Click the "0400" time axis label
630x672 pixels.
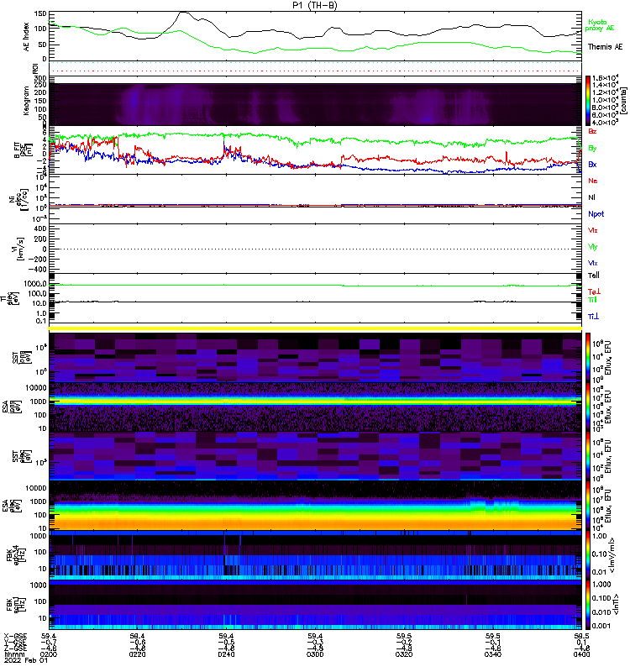click(x=581, y=654)
